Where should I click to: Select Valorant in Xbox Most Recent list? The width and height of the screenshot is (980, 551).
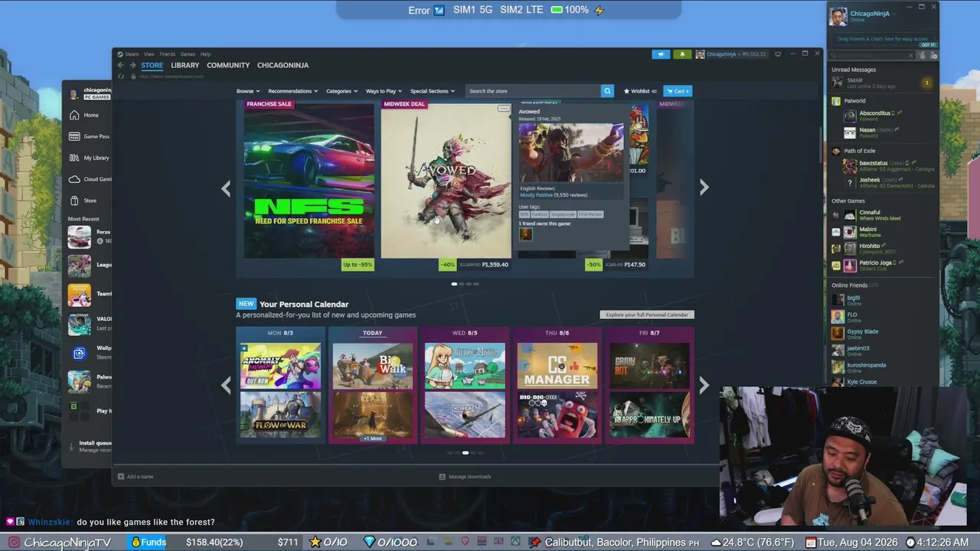tap(90, 323)
